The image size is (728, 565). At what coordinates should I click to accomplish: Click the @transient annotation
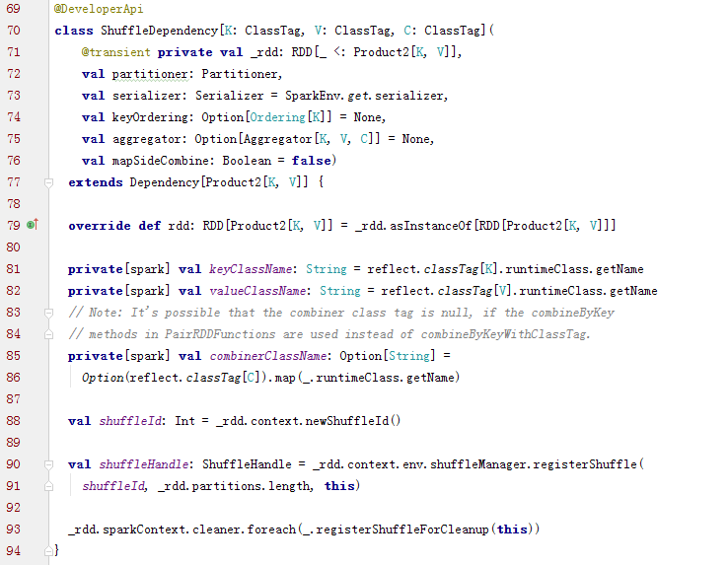click(x=116, y=52)
